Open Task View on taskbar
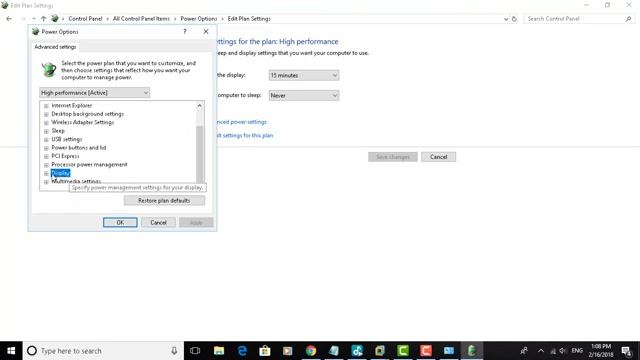The width and height of the screenshot is (640, 360). [x=195, y=351]
